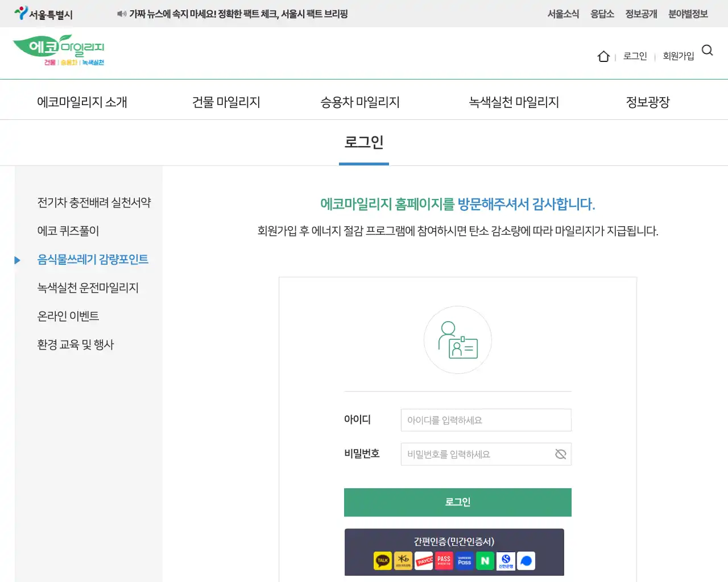Select 전기차 충전배려 실천서약 sidebar item

click(94, 203)
